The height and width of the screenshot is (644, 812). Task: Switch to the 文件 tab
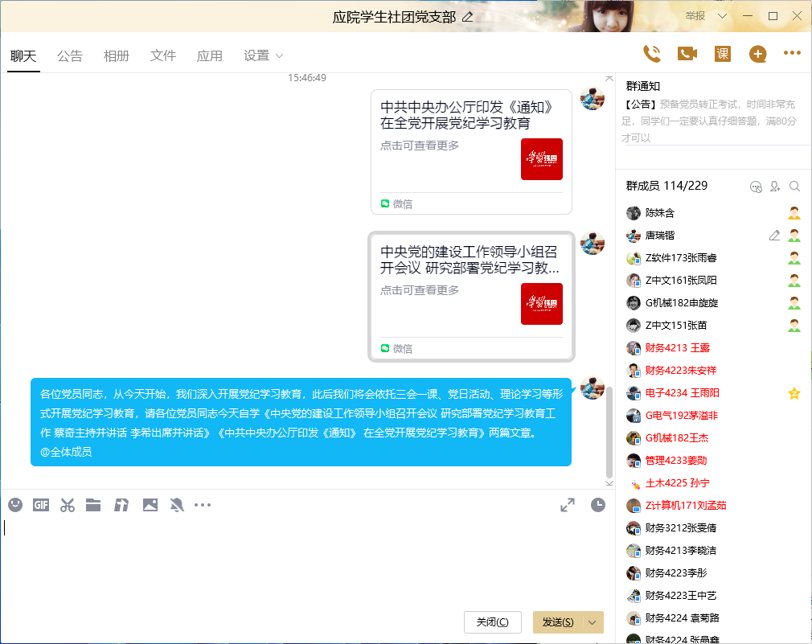[x=163, y=56]
